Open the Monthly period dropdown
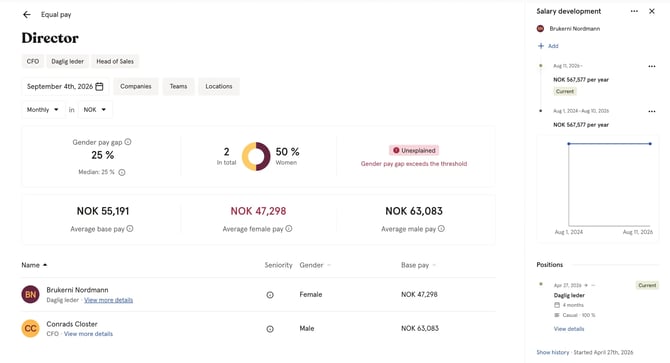Image resolution: width=670 pixels, height=363 pixels. coord(43,110)
